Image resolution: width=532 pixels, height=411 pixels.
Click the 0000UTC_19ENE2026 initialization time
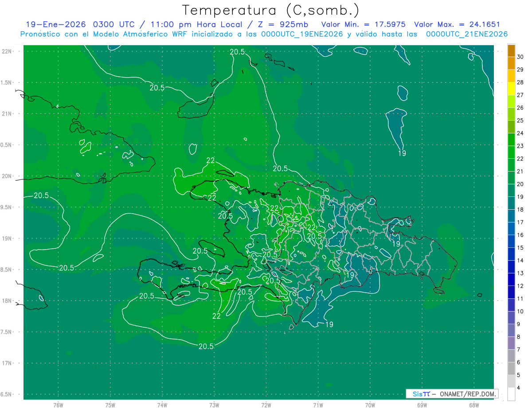[302, 34]
